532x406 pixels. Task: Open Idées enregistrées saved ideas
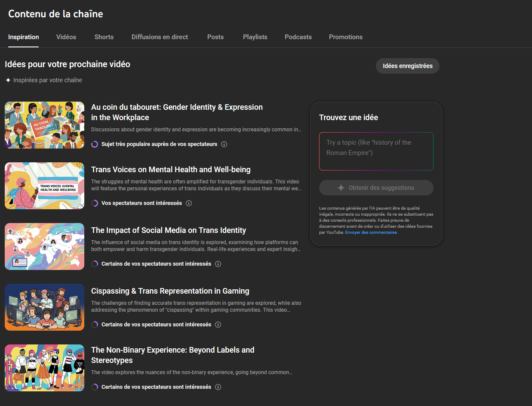[x=407, y=66]
